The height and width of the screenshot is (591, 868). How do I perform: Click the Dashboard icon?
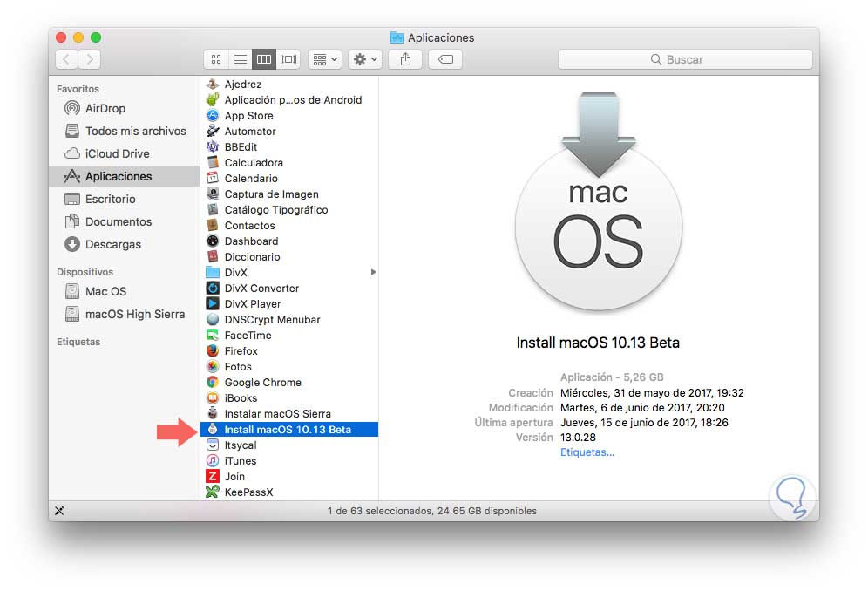tap(213, 241)
